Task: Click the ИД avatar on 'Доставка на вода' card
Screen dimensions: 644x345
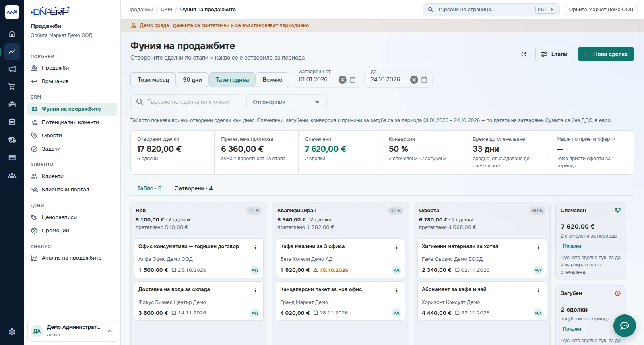Action: pyautogui.click(x=255, y=313)
